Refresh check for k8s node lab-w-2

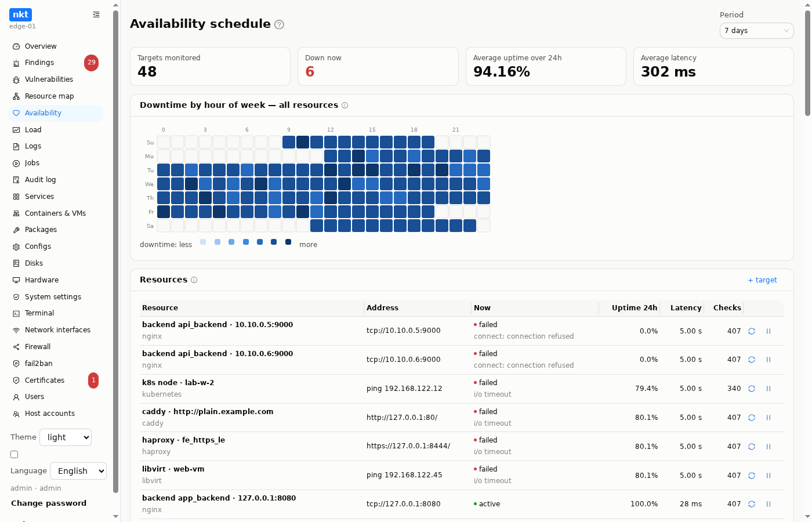pos(752,389)
